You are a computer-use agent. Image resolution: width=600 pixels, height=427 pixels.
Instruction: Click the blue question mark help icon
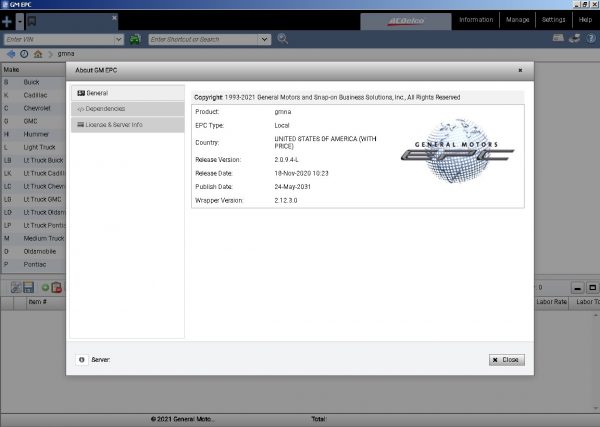click(x=591, y=38)
